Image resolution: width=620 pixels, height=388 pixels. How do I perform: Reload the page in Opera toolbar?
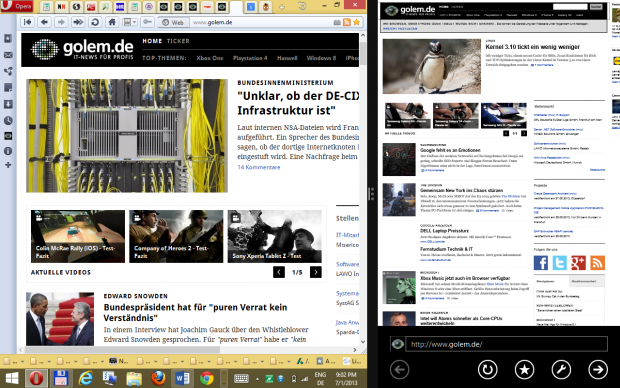coord(95,22)
